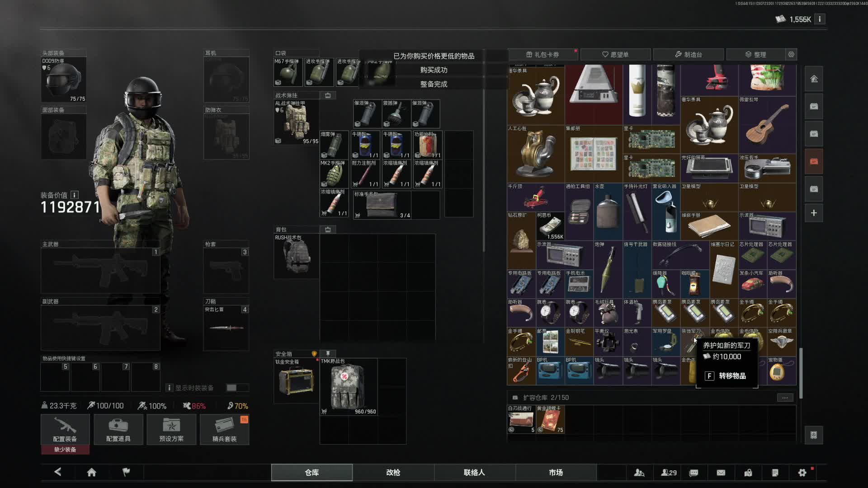This screenshot has height=488, width=868.
Task: Click the stash vertical scrollbar
Action: (x=801, y=372)
